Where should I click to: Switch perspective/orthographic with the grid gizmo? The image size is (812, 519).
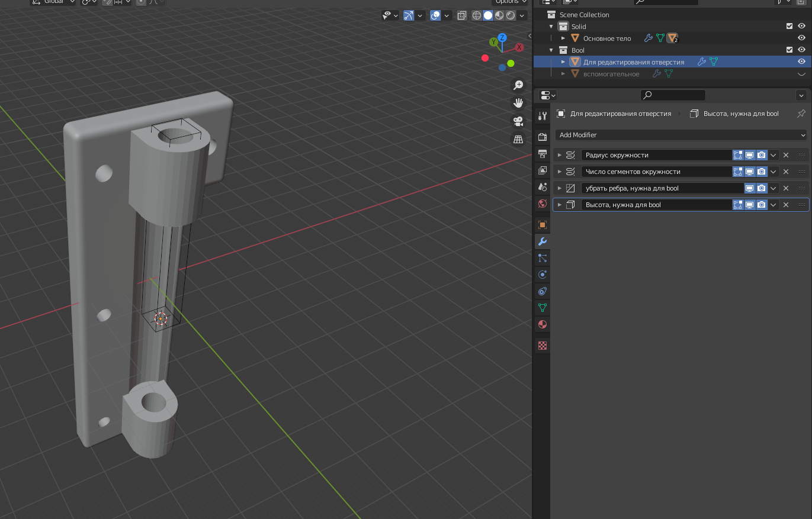(x=518, y=140)
